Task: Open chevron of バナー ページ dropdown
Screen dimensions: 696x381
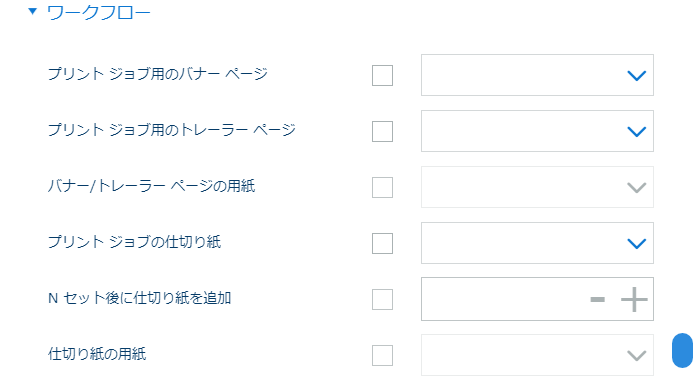Action: click(x=636, y=75)
